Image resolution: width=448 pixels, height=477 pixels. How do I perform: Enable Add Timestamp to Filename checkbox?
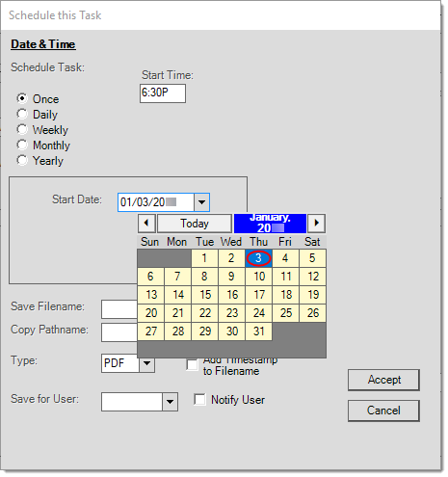[192, 365]
